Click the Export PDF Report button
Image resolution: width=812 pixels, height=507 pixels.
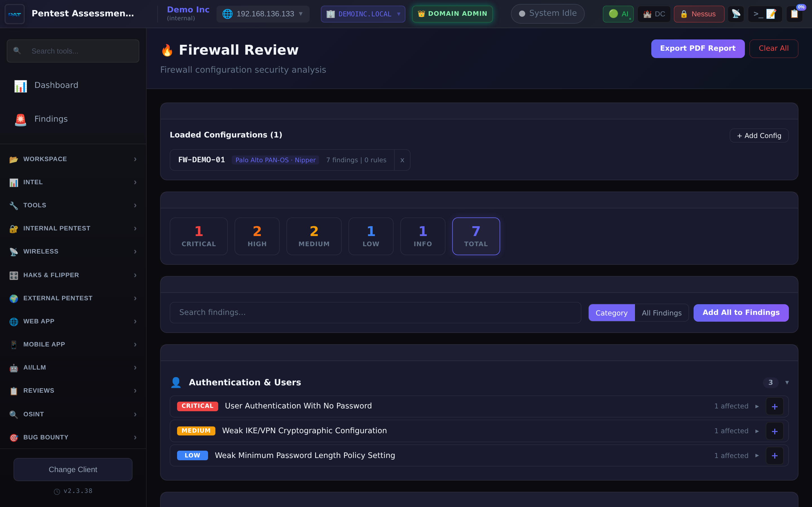[x=698, y=48]
